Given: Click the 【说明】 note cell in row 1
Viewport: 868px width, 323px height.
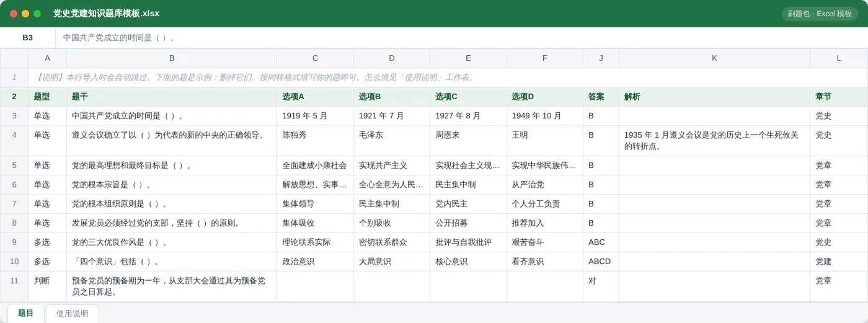Looking at the screenshot, I should (x=448, y=77).
